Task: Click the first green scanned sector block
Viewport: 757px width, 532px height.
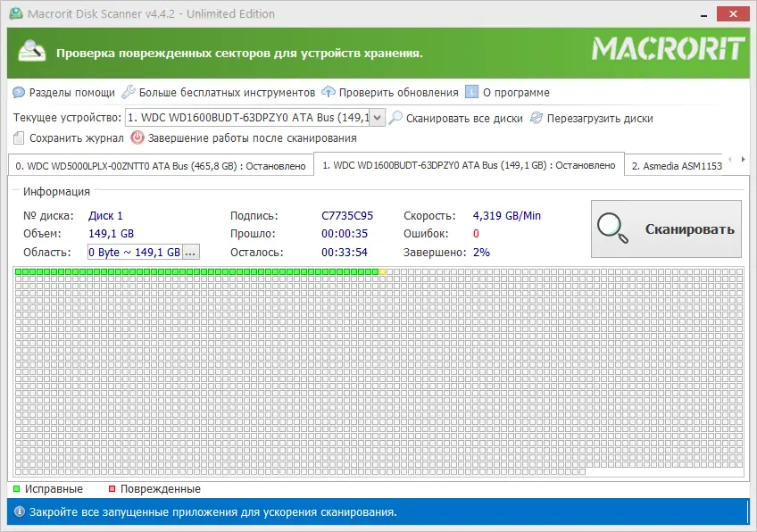Action: [19, 271]
